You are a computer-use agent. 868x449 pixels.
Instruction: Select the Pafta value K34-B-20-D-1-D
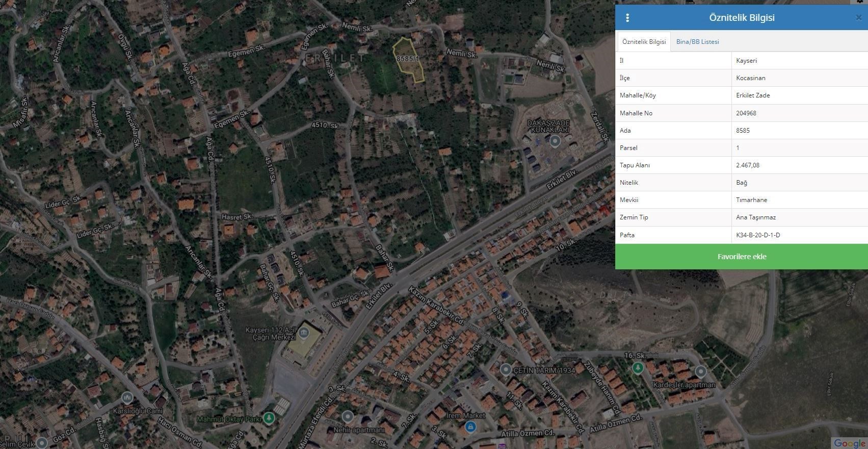point(758,235)
